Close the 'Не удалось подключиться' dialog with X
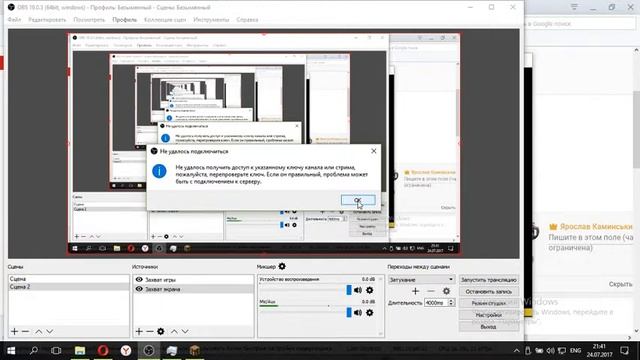The image size is (640, 360). (373, 151)
